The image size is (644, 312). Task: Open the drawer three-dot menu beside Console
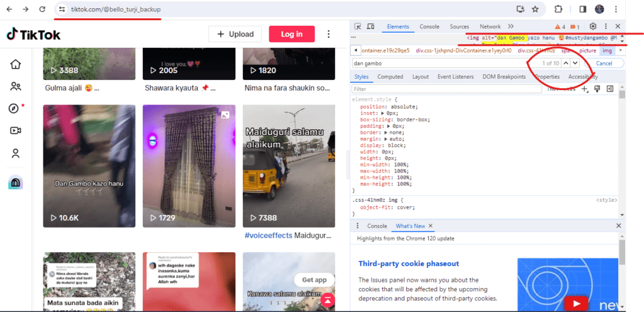click(357, 226)
